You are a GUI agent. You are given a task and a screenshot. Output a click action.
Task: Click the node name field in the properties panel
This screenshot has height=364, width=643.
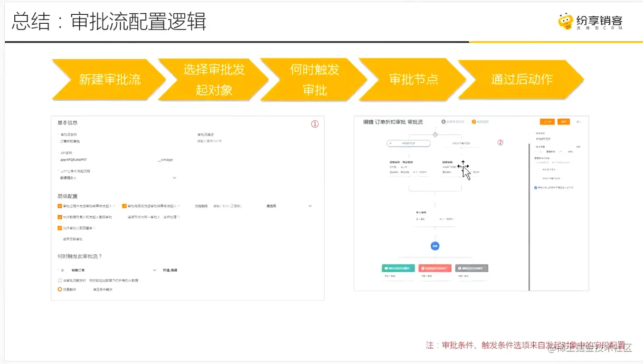(x=557, y=140)
